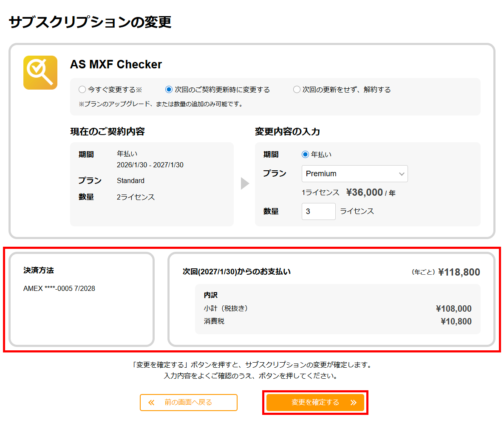
Task: Choose 次回の更新をせず、解約する option
Action: coord(297,89)
